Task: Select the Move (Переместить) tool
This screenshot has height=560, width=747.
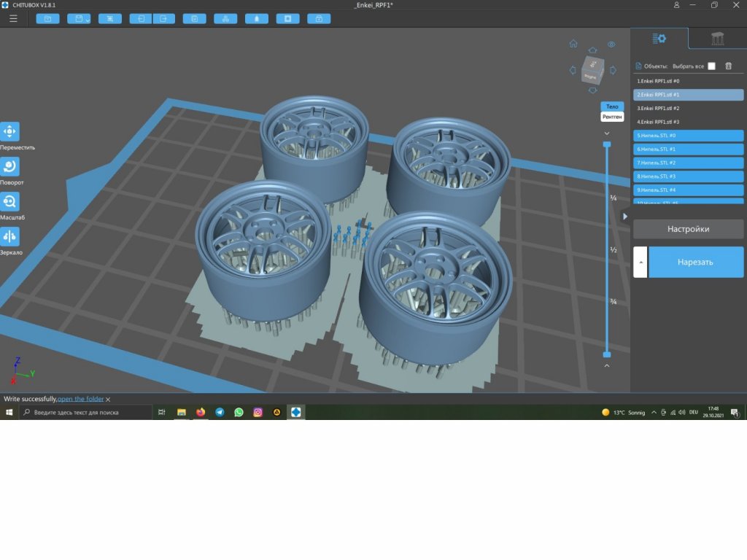Action: [10, 132]
